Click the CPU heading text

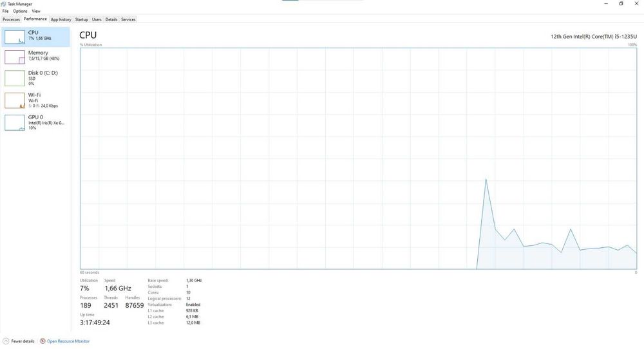point(88,35)
